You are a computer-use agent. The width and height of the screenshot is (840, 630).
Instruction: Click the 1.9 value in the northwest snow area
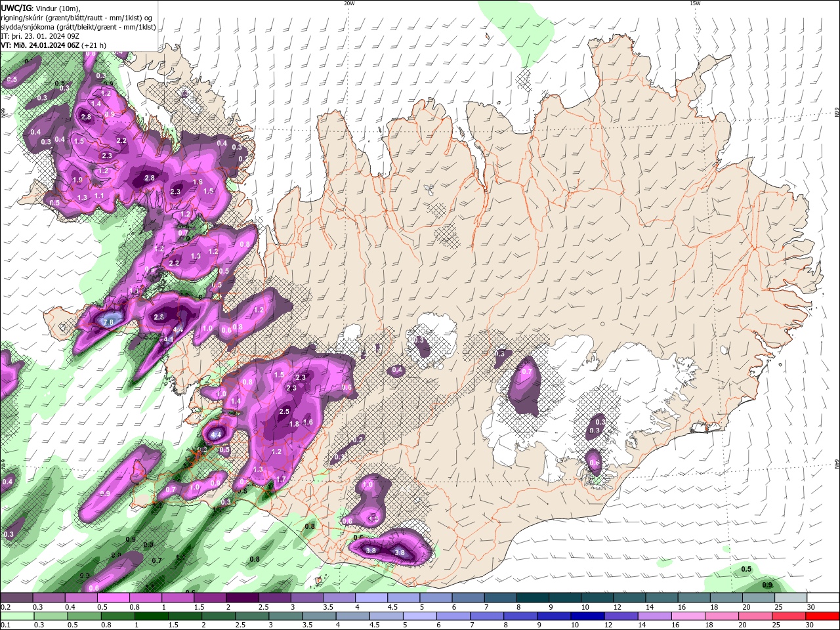pos(77,180)
